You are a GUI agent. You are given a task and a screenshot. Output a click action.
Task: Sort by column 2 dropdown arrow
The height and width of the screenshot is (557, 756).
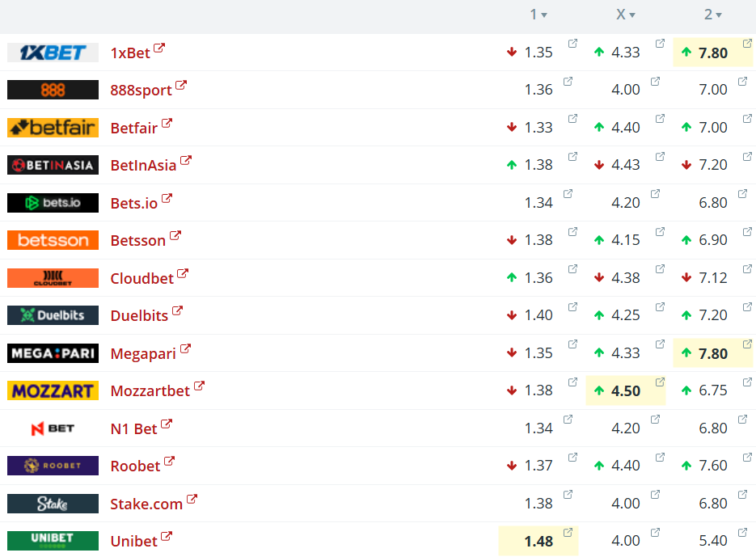719,15
